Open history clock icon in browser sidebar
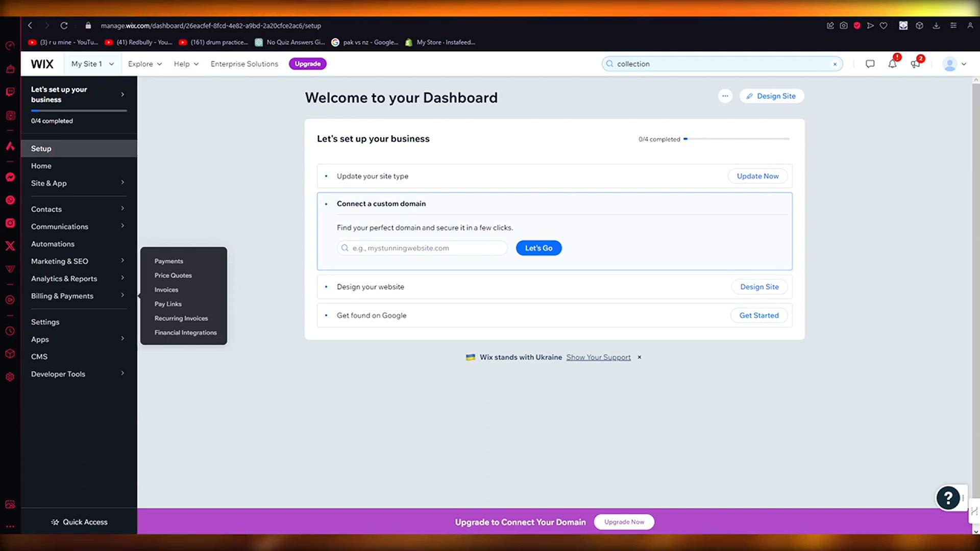 [10, 331]
